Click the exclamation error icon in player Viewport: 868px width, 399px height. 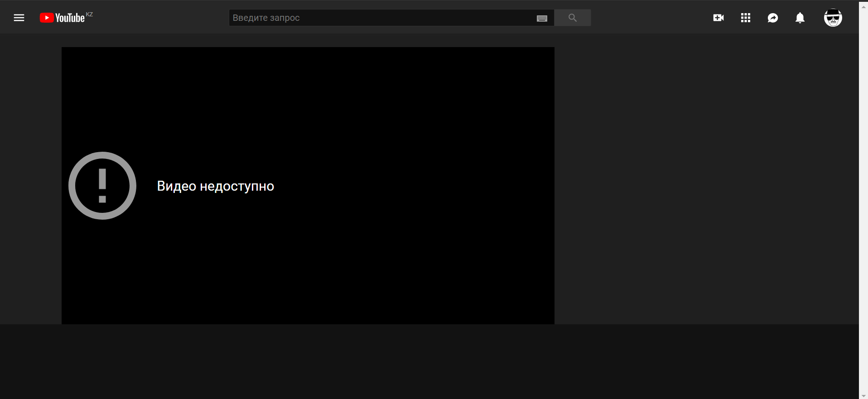click(102, 186)
